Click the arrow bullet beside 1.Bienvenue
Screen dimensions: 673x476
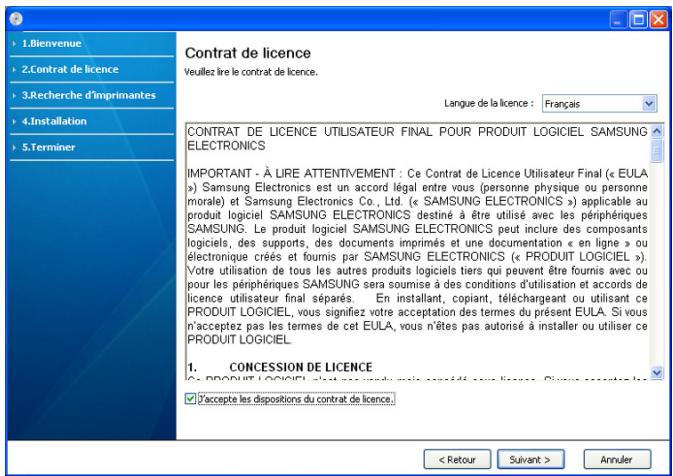[x=14, y=44]
